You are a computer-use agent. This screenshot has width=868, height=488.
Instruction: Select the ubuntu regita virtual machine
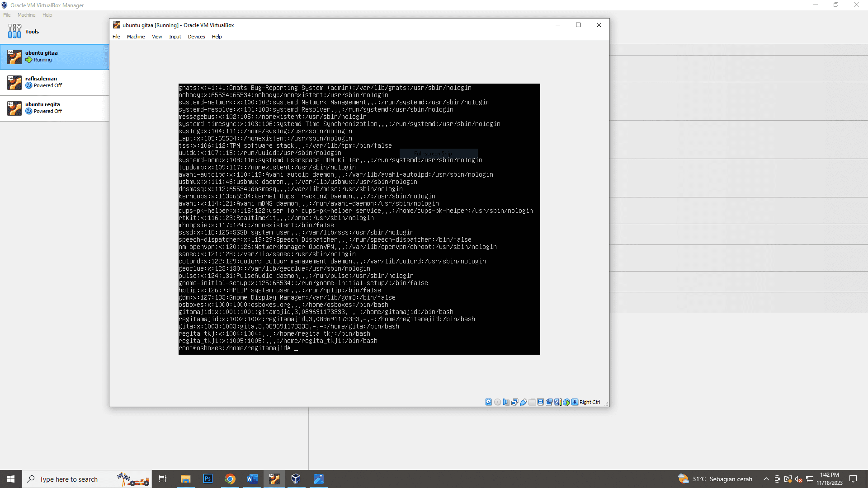click(54, 108)
